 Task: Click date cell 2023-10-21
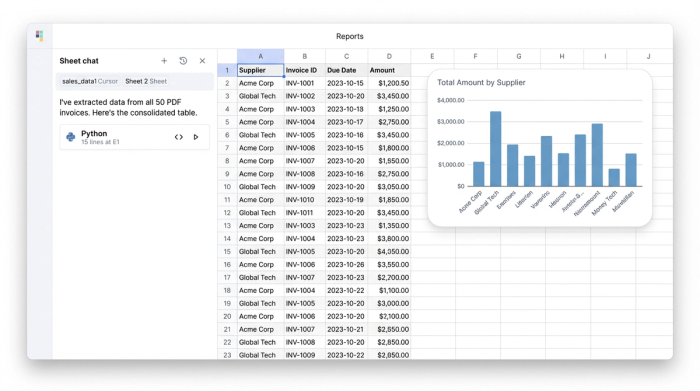coord(346,329)
